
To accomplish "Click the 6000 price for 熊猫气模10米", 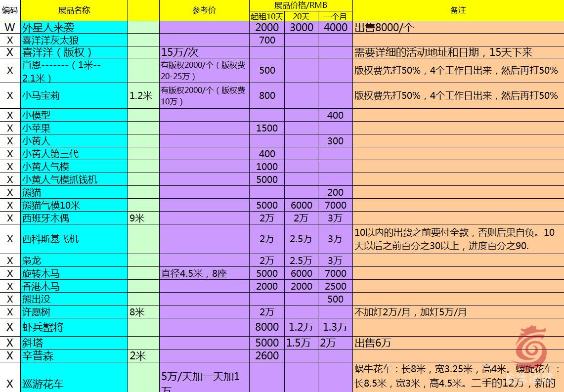I will [x=302, y=205].
